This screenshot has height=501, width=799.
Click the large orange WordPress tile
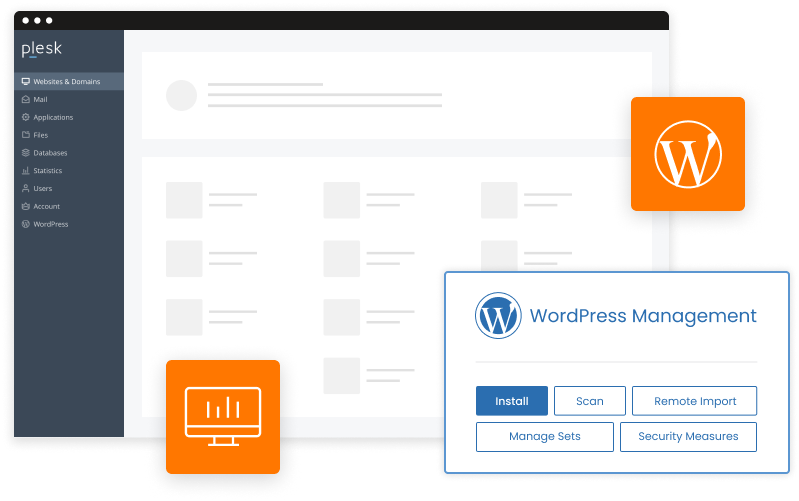[x=688, y=154]
